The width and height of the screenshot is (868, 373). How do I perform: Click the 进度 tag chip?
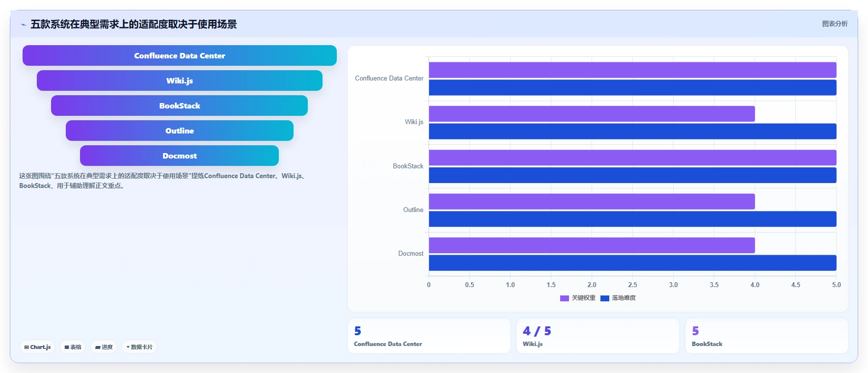[104, 347]
